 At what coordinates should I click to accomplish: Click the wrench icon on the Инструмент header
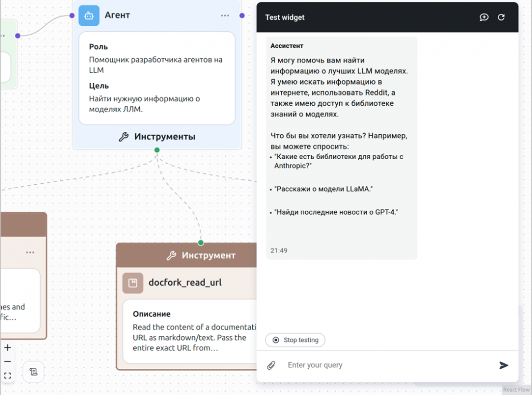[172, 255]
